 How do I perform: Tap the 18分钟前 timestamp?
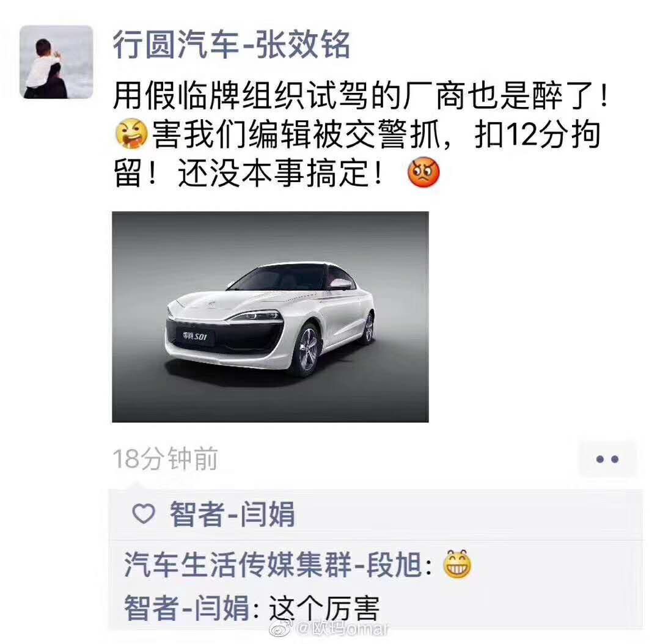165,459
